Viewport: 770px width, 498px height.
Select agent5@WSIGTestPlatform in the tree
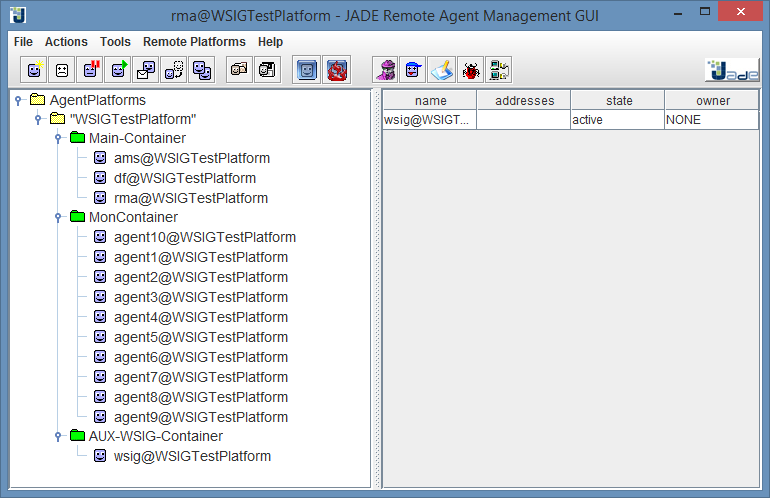point(201,337)
